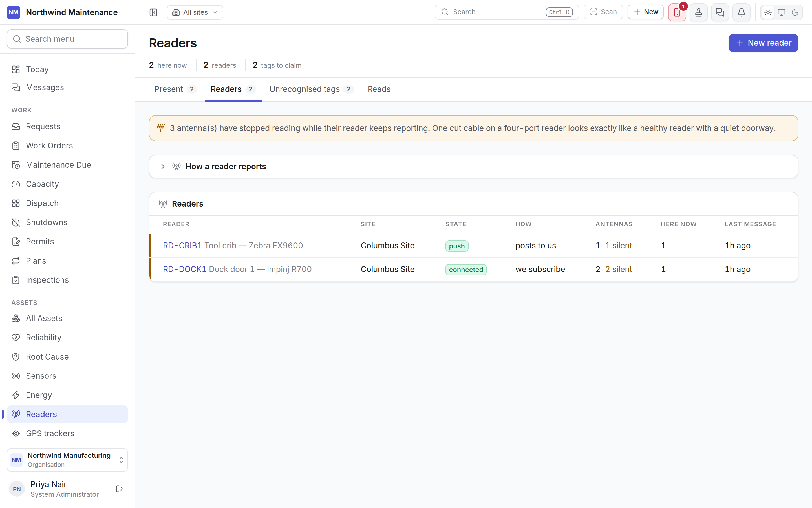Open Reliability in sidebar
Screen dimensions: 812x508
[x=67, y=337]
